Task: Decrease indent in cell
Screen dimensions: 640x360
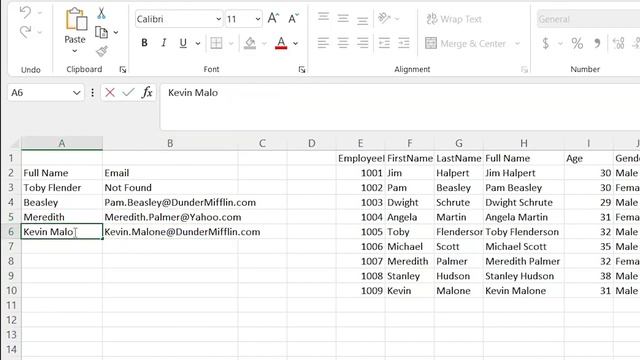Action: pyautogui.click(x=384, y=43)
